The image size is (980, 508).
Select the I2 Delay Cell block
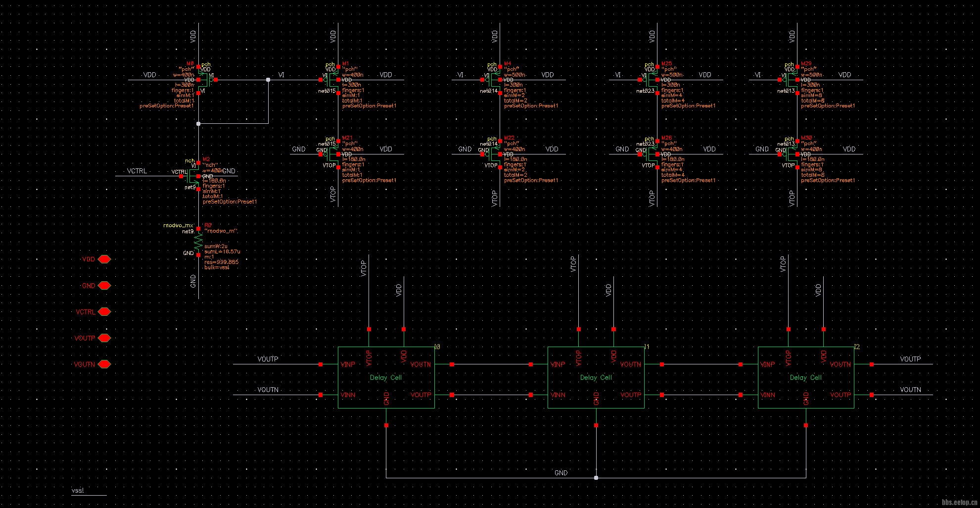[805, 378]
